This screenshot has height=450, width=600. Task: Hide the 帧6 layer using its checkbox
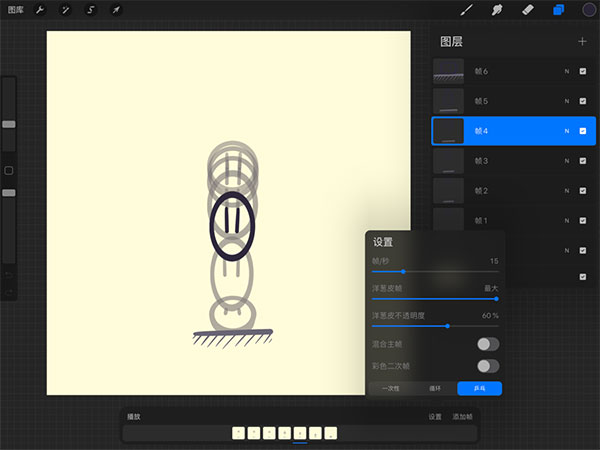click(582, 71)
